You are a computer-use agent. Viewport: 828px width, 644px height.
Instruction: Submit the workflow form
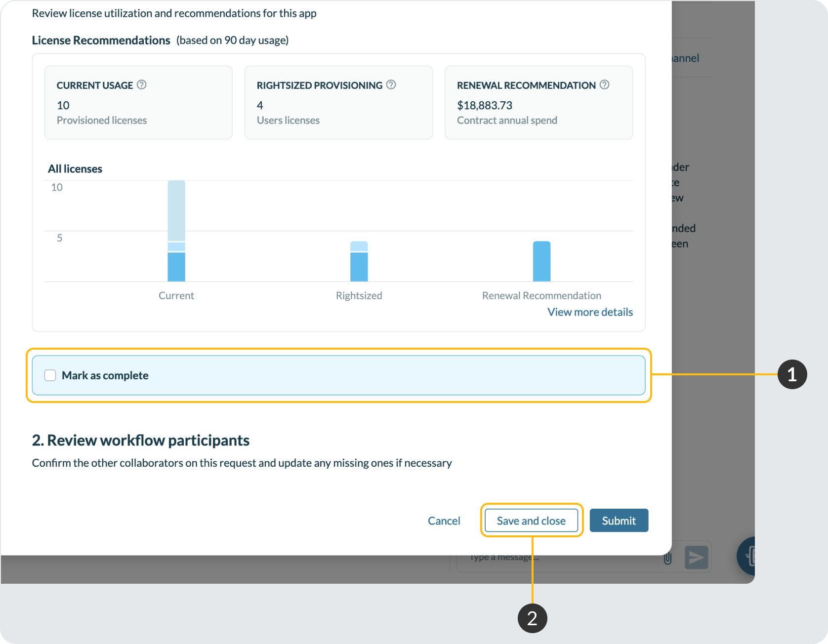pos(619,521)
